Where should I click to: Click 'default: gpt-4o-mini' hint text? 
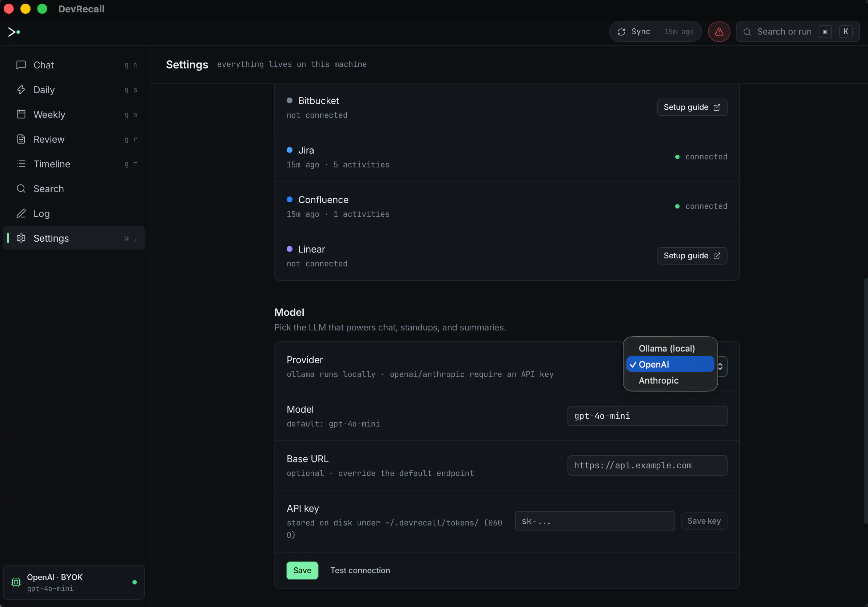(334, 424)
